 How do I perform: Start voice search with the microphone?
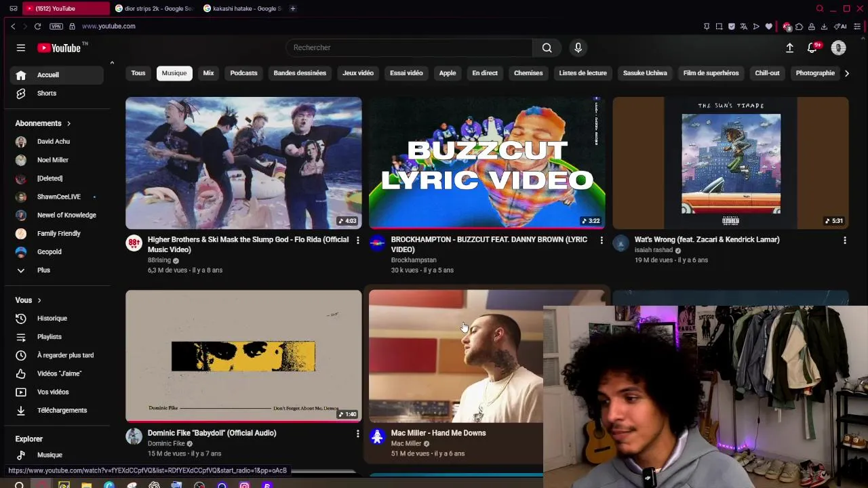[x=578, y=47]
